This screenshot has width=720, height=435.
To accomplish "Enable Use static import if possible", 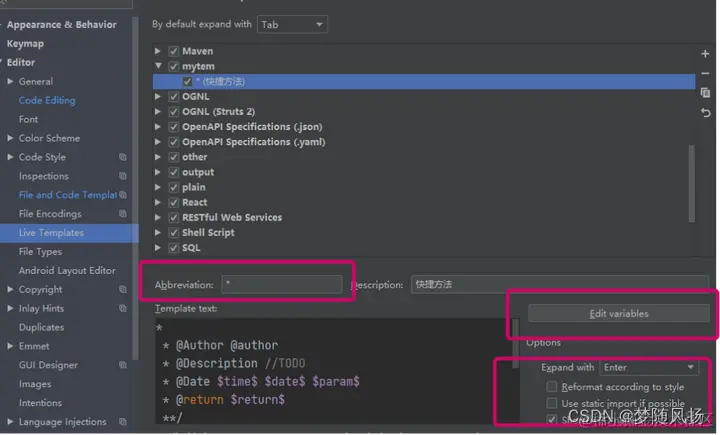I will coord(551,403).
